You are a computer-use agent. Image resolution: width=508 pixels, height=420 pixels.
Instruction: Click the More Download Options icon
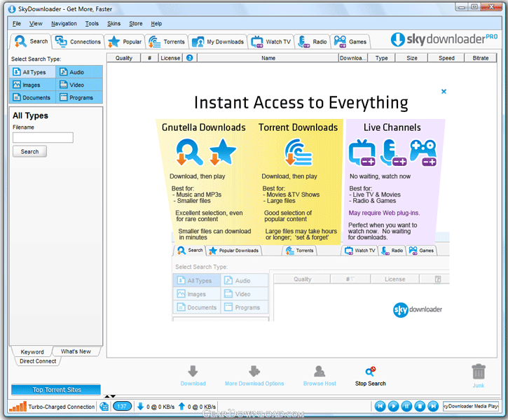pyautogui.click(x=254, y=372)
